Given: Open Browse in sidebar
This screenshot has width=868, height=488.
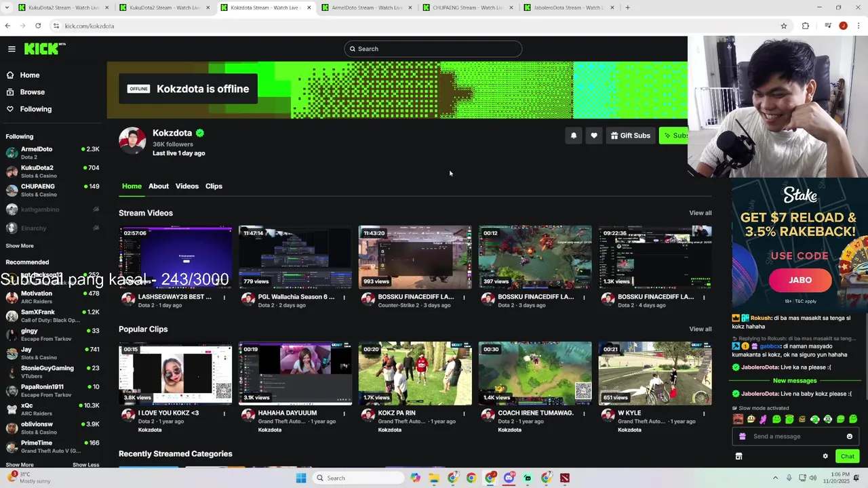Looking at the screenshot, I should point(32,92).
